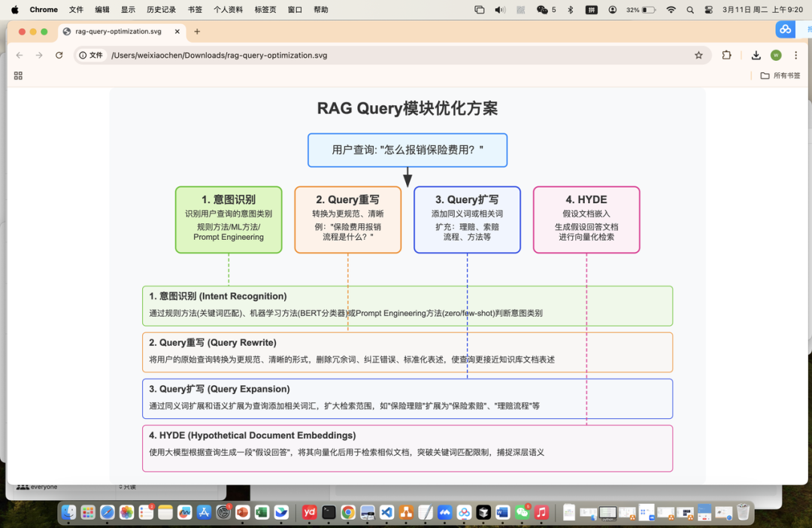Bookmark this page with the star icon
Viewport: 812px width, 528px height.
(698, 55)
